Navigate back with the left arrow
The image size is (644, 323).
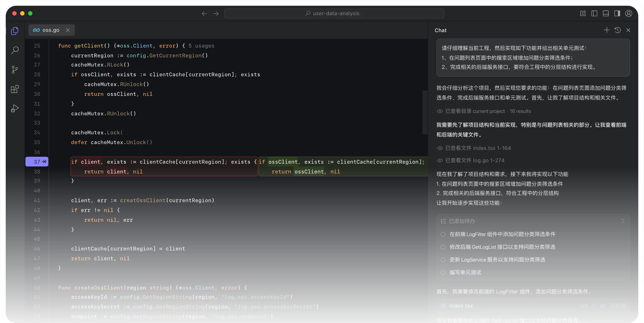[x=204, y=14]
